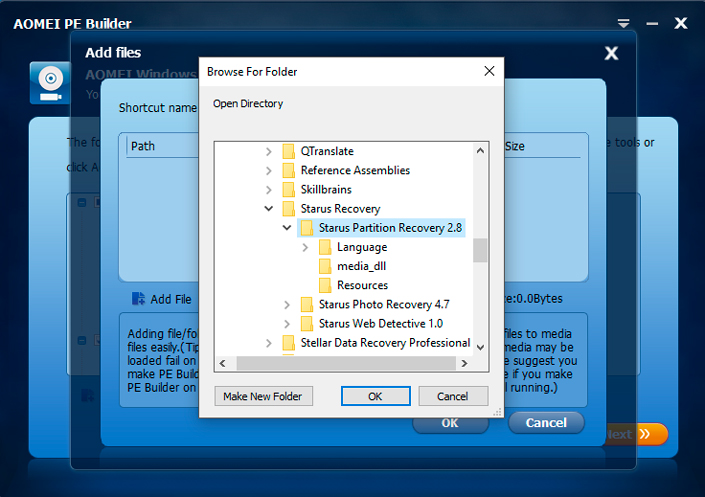Expand the Stellar Data Recovery Professional node

(268, 343)
